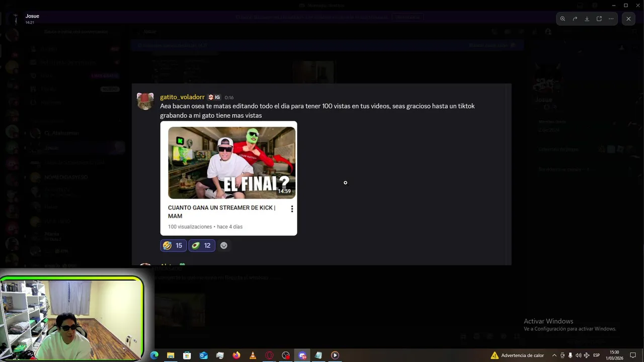644x362 pixels.
Task: Open Firefox from the taskbar
Action: pyautogui.click(x=236, y=355)
